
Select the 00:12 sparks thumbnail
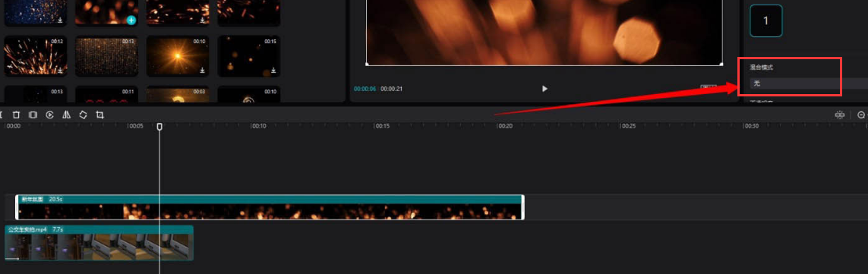click(x=36, y=56)
